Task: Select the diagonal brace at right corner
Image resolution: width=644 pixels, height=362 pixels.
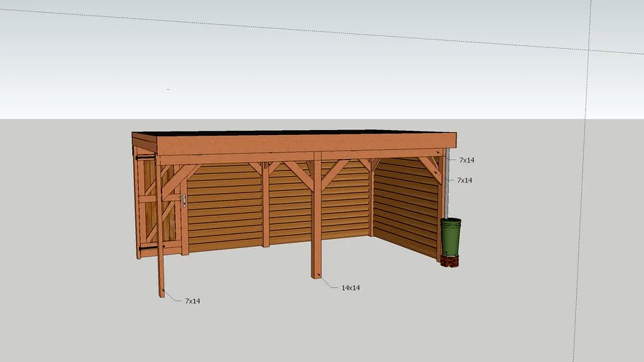Action: (x=429, y=170)
